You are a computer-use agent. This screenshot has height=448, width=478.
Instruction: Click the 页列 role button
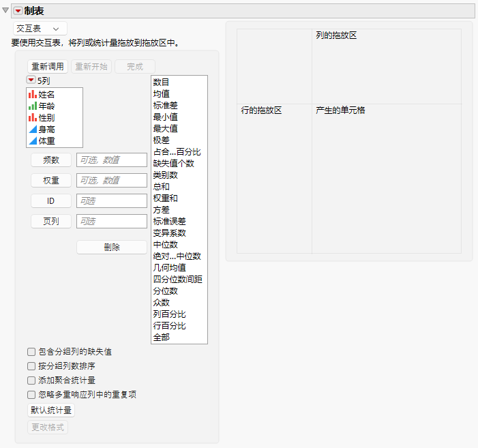(51, 221)
